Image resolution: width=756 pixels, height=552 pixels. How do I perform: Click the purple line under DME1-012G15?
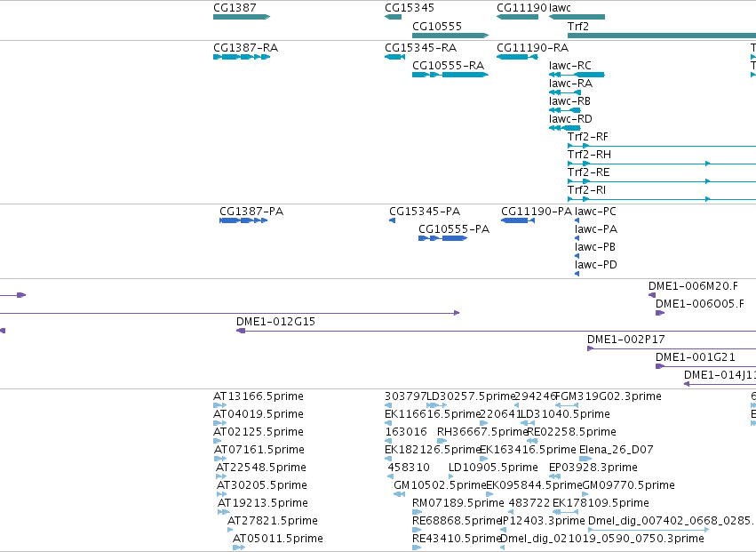496,331
